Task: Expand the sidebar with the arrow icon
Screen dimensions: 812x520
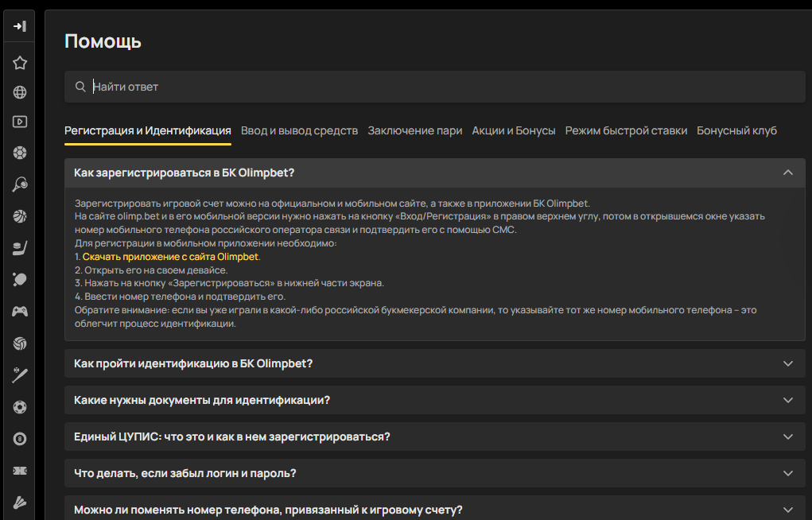Action: [x=20, y=26]
